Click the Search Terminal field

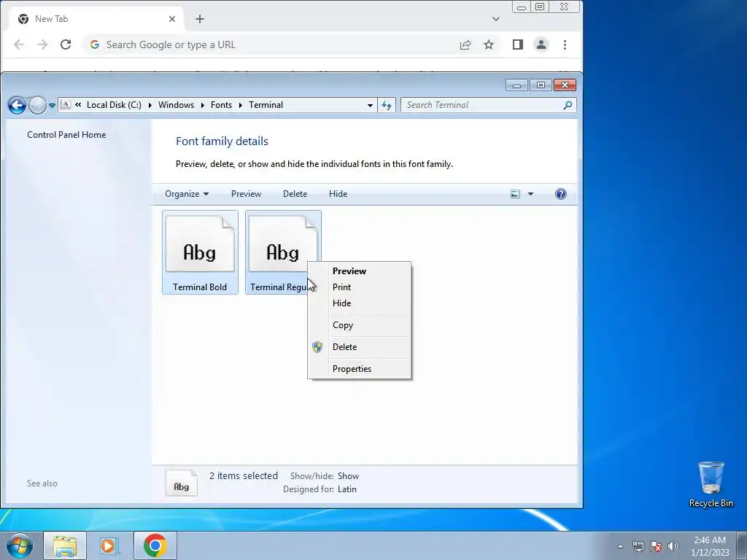[x=481, y=105]
